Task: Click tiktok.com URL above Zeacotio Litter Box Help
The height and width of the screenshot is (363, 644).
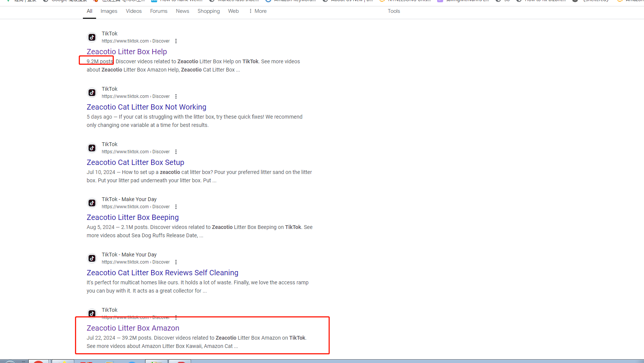Action: pyautogui.click(x=136, y=41)
